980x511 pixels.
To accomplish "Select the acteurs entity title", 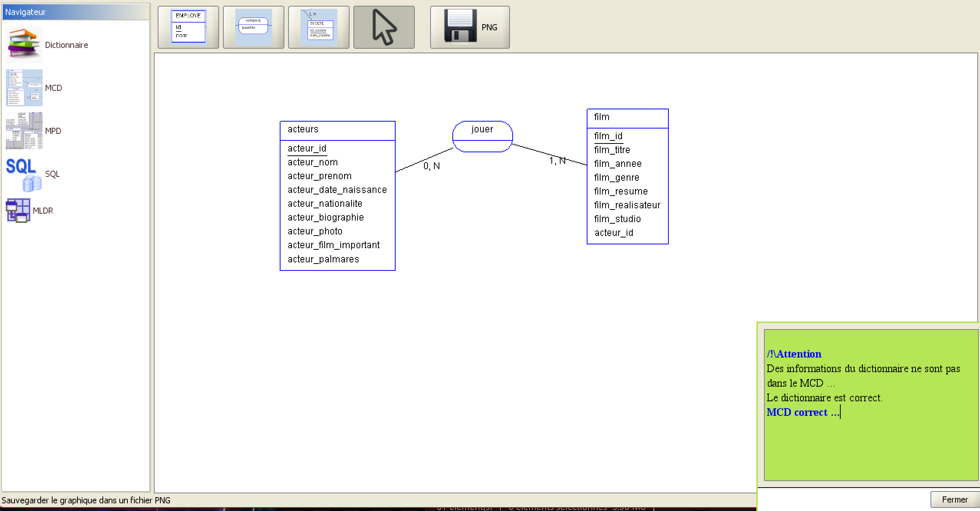I will (x=303, y=129).
